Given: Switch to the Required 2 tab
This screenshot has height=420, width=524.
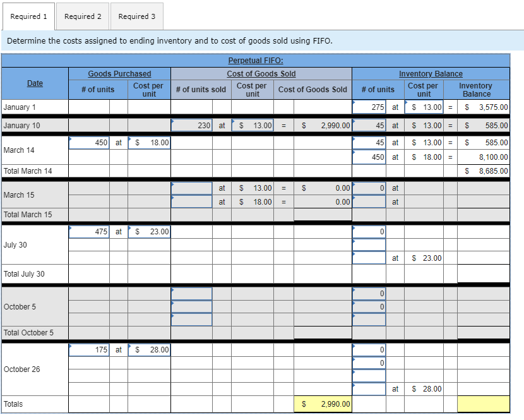Looking at the screenshot, I should pyautogui.click(x=82, y=16).
